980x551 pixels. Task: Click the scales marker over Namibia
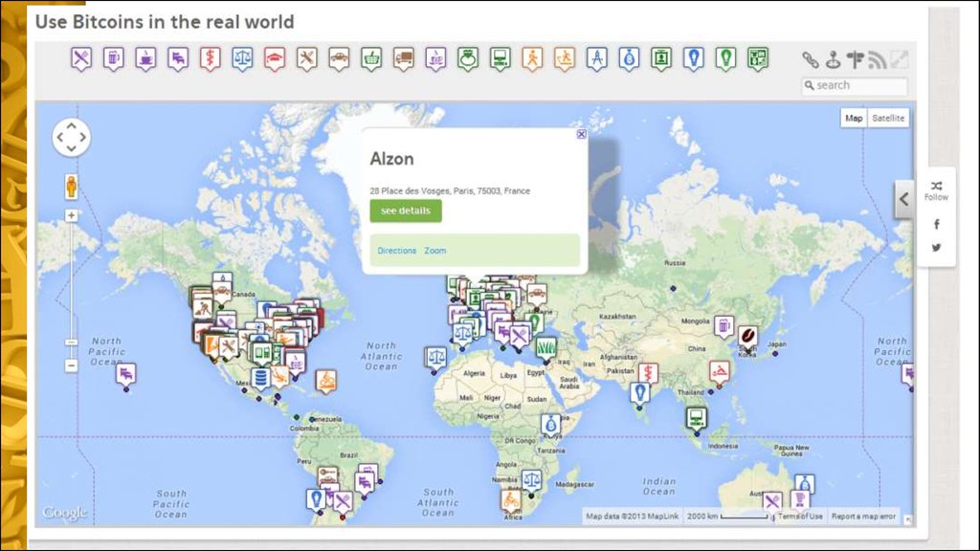(531, 482)
